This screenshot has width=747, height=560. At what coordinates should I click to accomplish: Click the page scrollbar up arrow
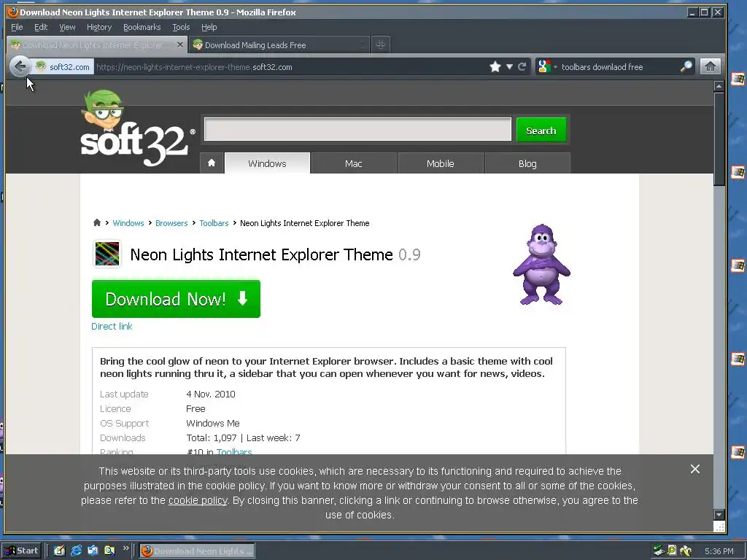pyautogui.click(x=719, y=86)
